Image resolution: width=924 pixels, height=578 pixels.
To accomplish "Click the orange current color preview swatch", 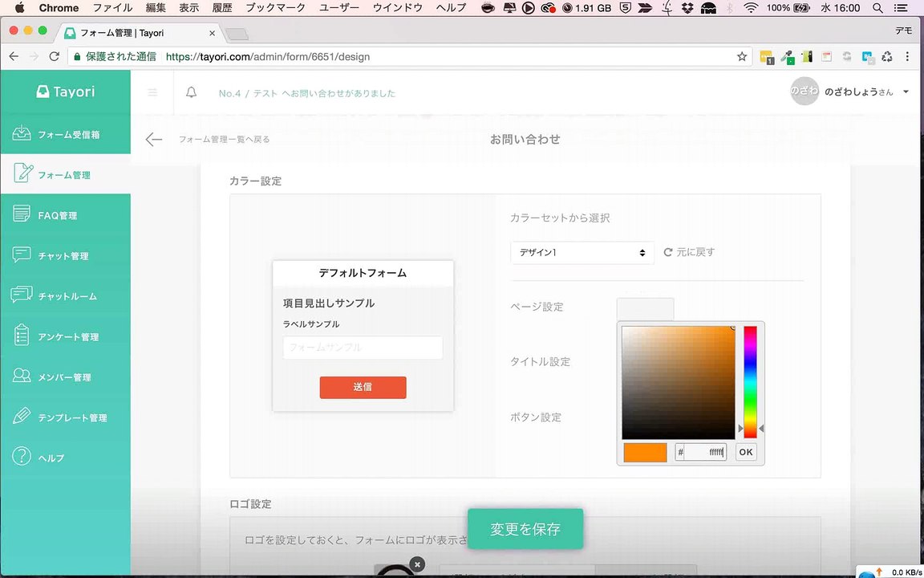I will tap(645, 453).
